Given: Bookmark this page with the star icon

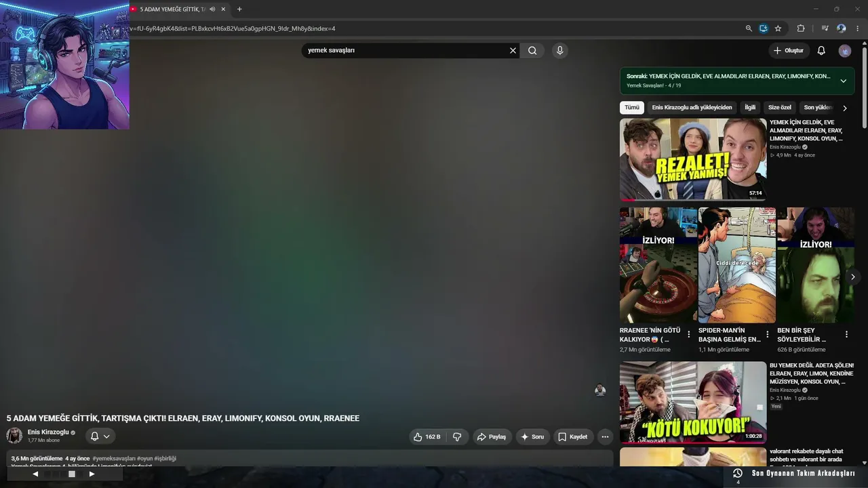Looking at the screenshot, I should click(778, 28).
